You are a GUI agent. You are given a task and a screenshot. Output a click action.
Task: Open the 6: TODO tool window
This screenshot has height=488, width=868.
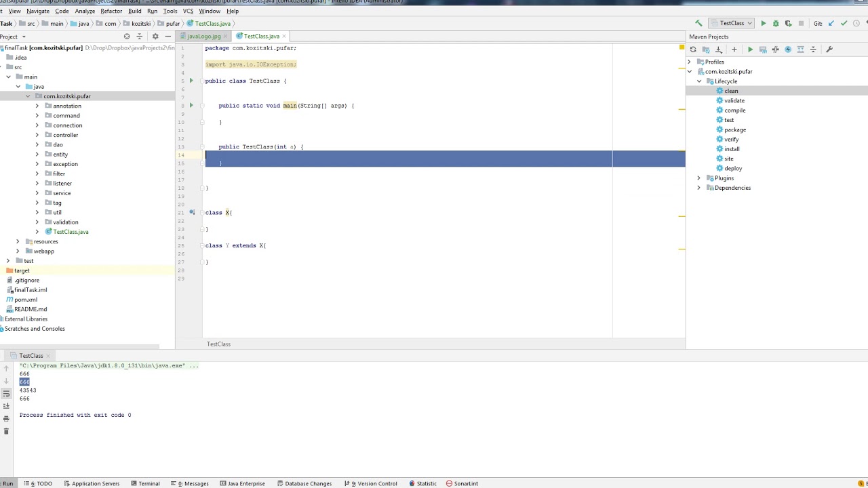coord(38,483)
